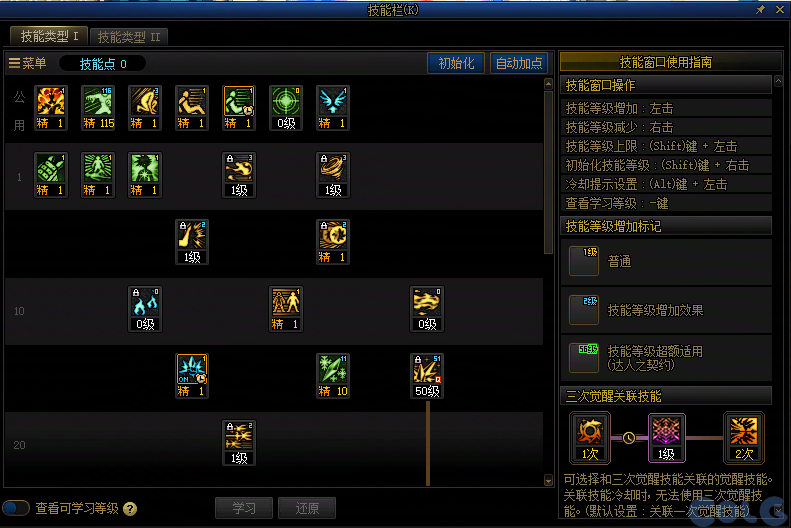Click the skill list scroll down arrow
This screenshot has width=791, height=528.
click(x=548, y=481)
